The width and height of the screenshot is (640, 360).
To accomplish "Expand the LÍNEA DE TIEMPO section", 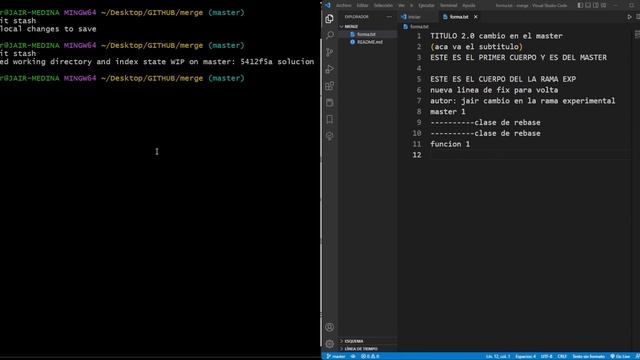I will [367, 349].
